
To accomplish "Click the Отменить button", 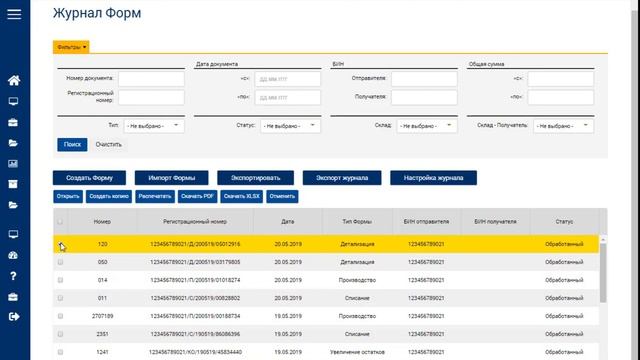I will pyautogui.click(x=282, y=196).
